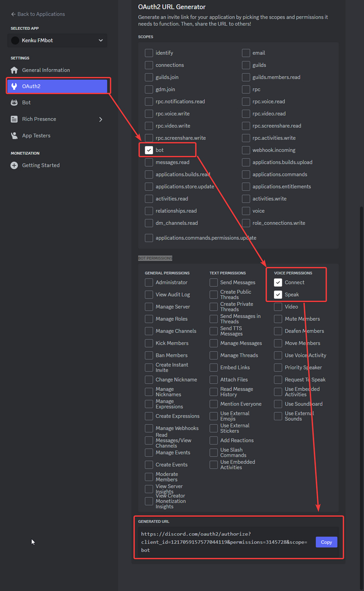Click the OAuth2 wrench icon
Viewport: 364px width, 591px height.
click(14, 86)
